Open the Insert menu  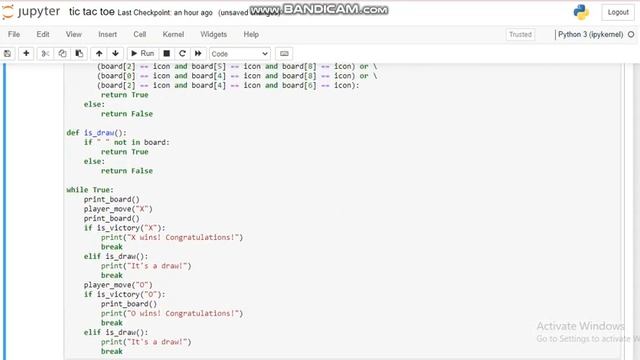pos(107,34)
